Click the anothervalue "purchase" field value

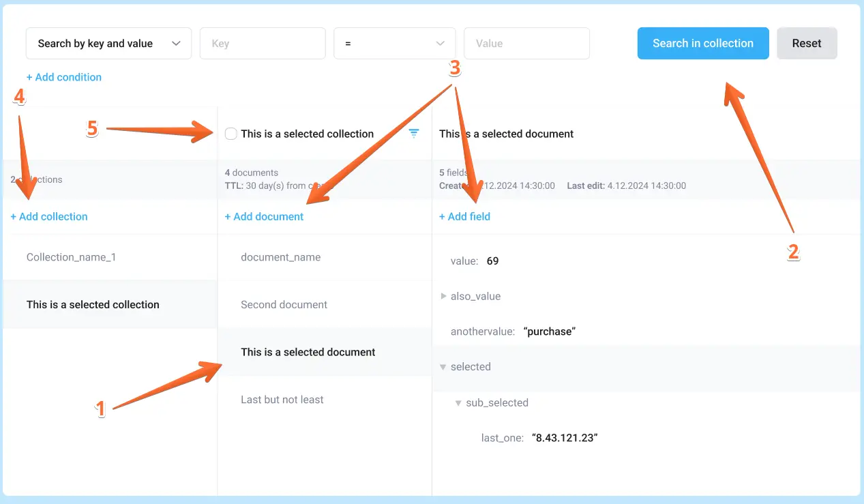click(550, 332)
